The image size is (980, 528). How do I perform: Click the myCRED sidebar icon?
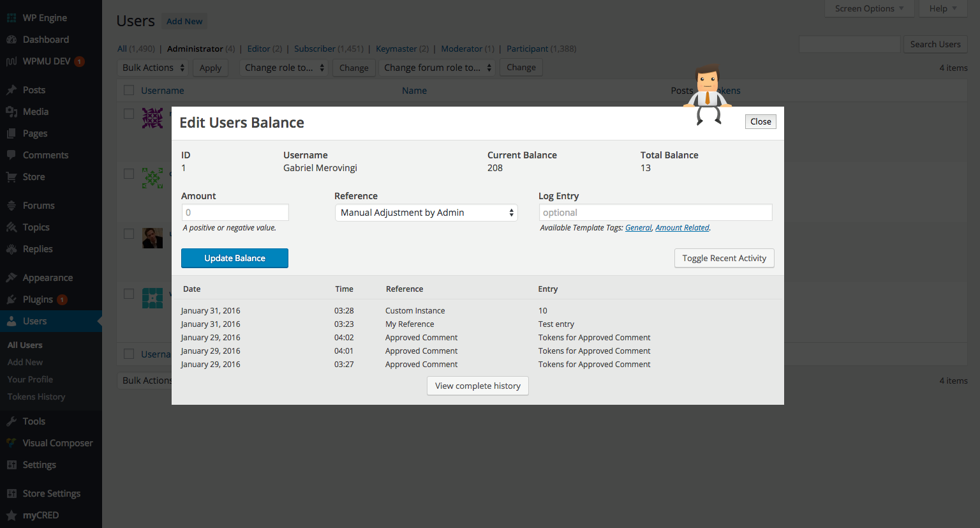(13, 515)
